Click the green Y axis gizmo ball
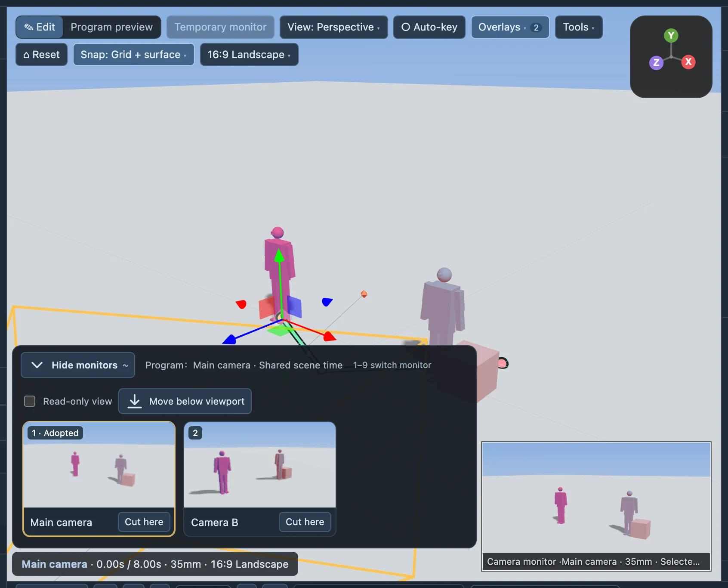Screen dimensions: 728x588 [x=671, y=36]
